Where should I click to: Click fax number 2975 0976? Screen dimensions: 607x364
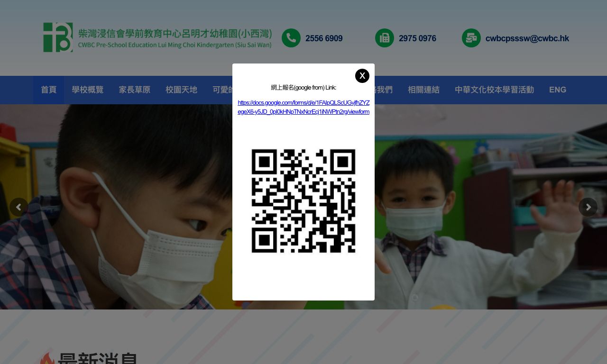pyautogui.click(x=417, y=38)
